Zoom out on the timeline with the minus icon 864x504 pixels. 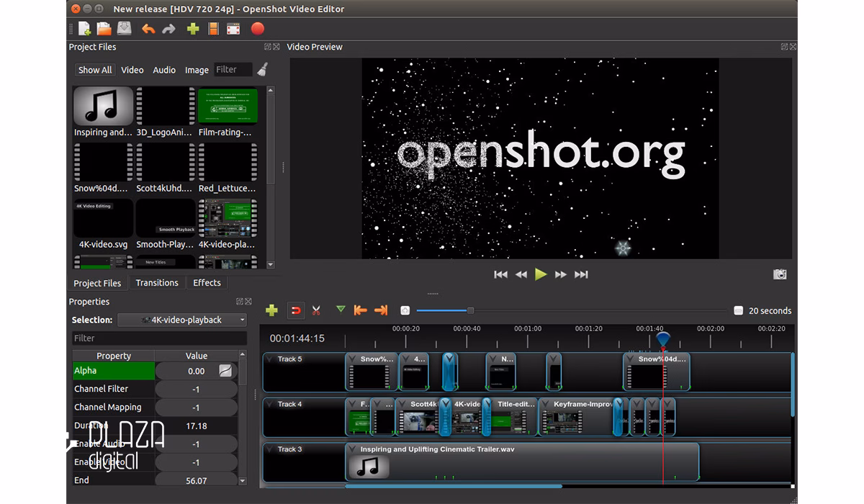(738, 310)
